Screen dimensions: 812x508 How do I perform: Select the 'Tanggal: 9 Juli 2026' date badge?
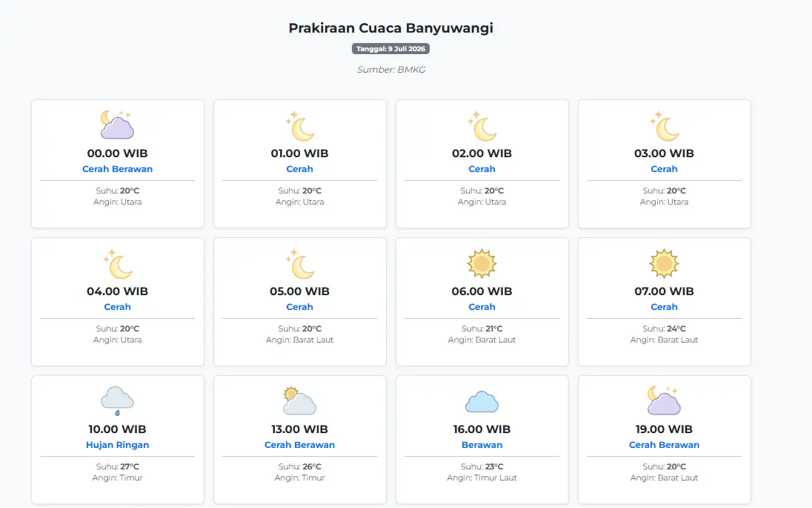(x=391, y=49)
